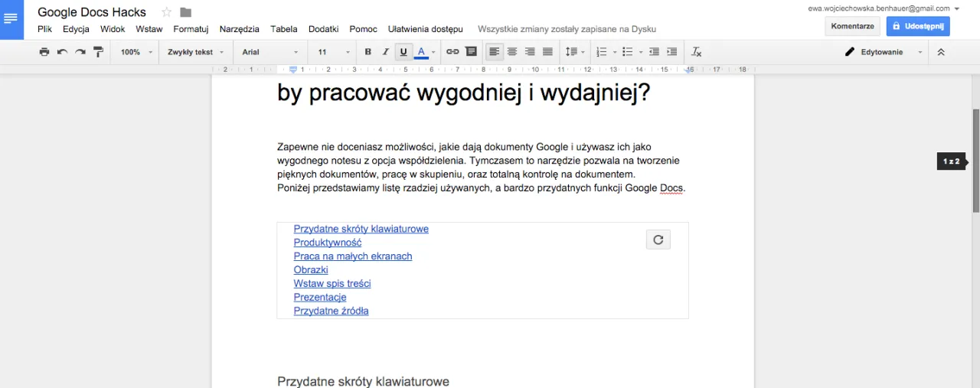Insert a link with chain icon

(452, 52)
